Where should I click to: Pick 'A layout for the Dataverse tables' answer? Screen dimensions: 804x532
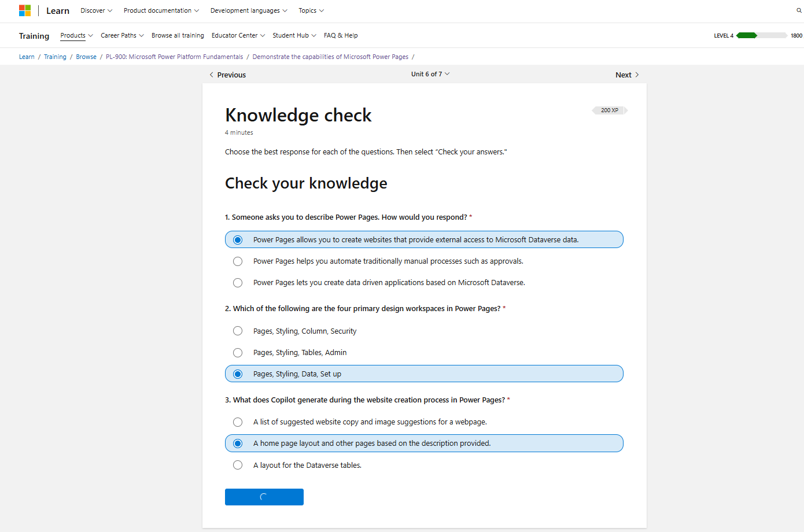424,465
